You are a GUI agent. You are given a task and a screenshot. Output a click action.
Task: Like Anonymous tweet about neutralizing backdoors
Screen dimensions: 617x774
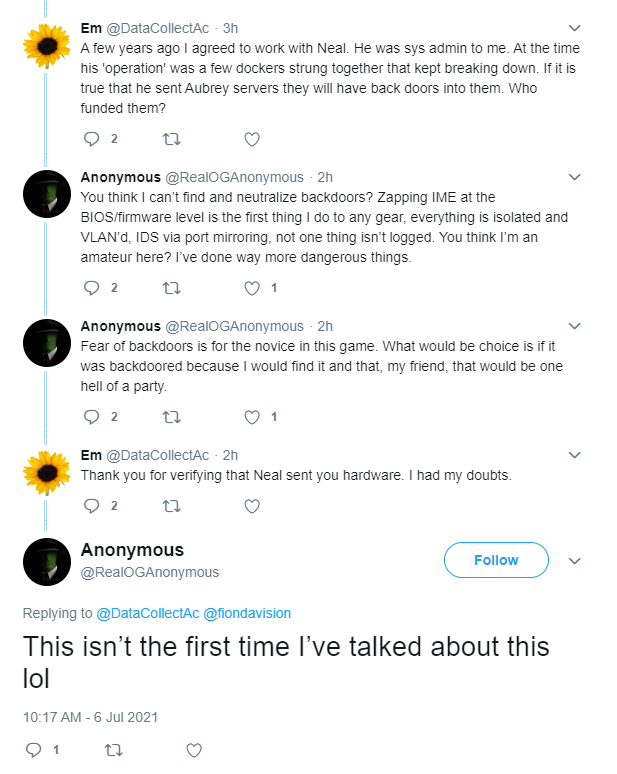pyautogui.click(x=252, y=287)
